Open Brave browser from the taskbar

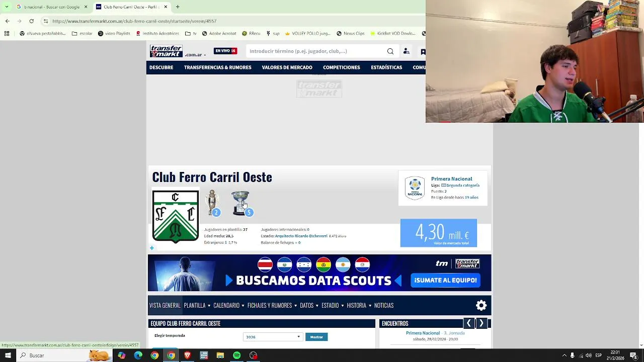click(187, 355)
